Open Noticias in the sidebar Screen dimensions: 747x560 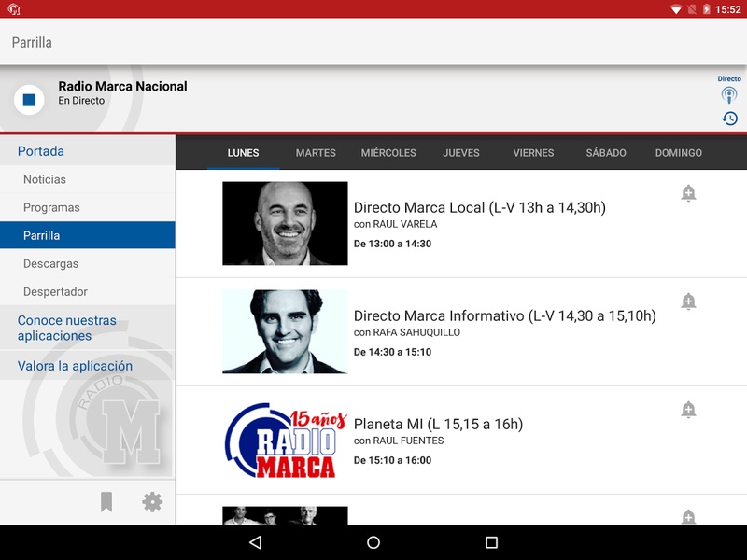[88, 179]
